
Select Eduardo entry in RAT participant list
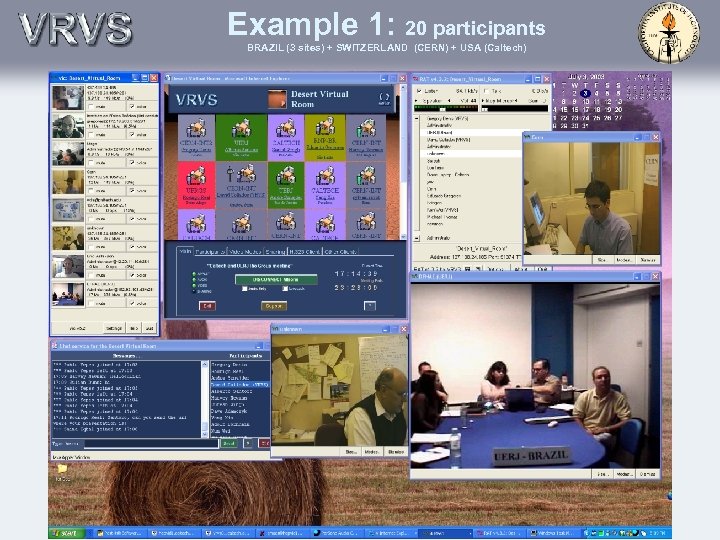444,196
